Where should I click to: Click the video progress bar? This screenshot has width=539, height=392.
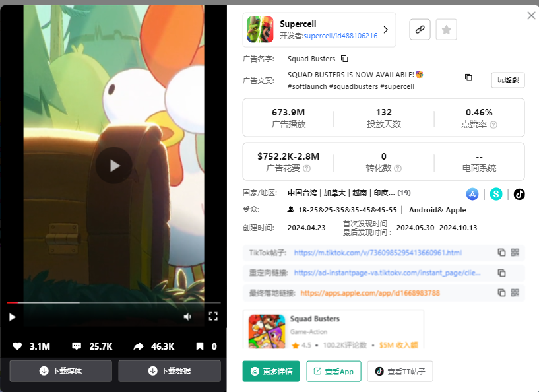pos(113,303)
